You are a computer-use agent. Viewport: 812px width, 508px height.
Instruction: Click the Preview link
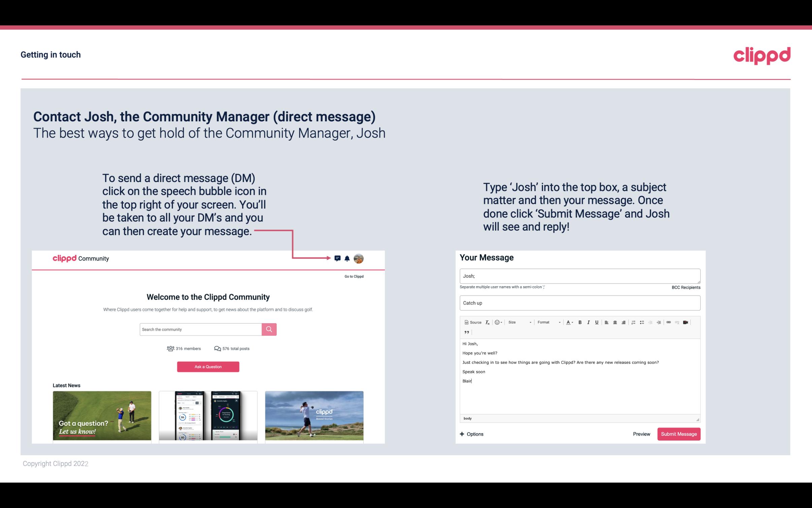coord(641,434)
